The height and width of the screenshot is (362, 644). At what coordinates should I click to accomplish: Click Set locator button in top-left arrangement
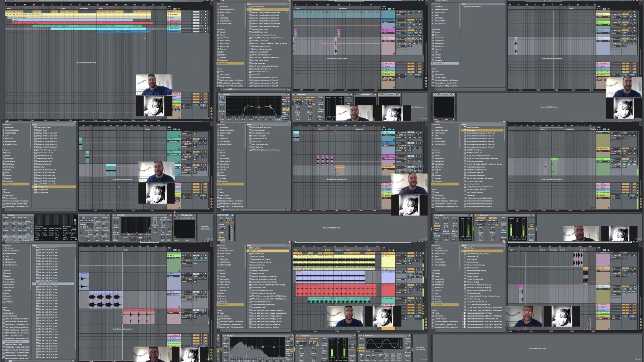point(169,6)
